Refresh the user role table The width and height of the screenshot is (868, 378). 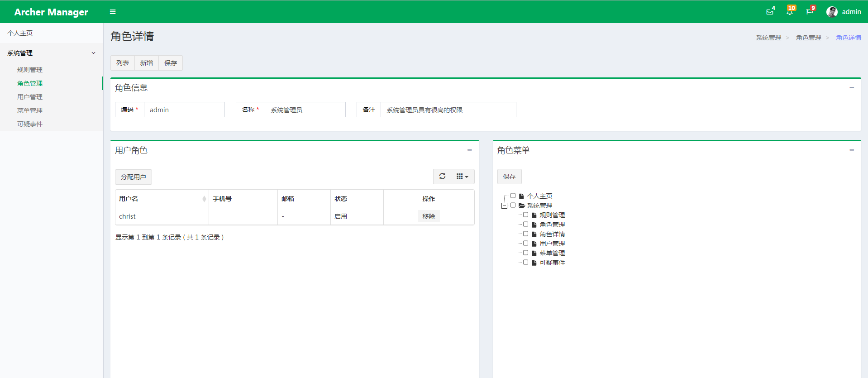(442, 177)
